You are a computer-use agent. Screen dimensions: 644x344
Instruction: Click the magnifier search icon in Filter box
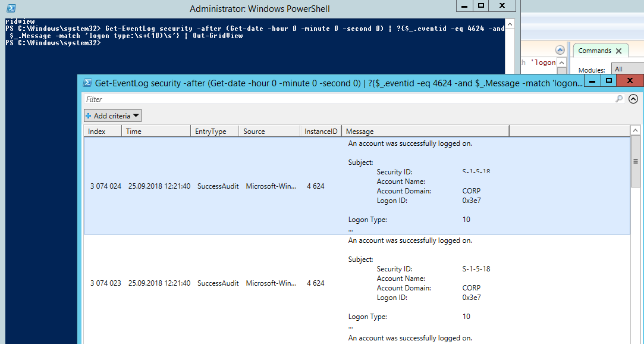(620, 99)
